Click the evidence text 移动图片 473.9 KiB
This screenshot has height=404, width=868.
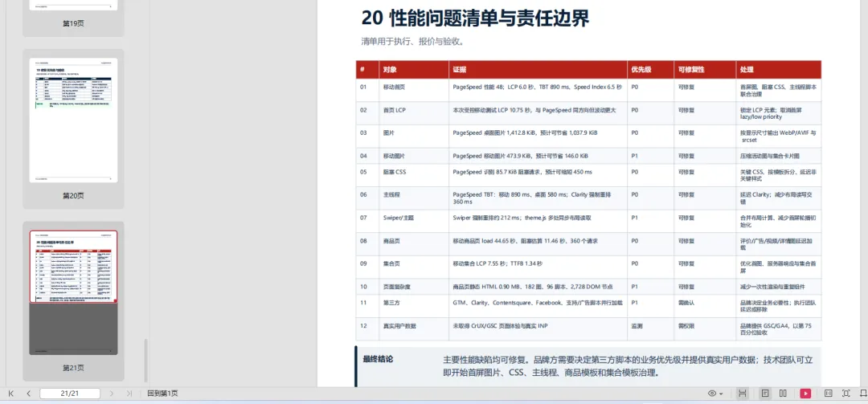click(520, 156)
